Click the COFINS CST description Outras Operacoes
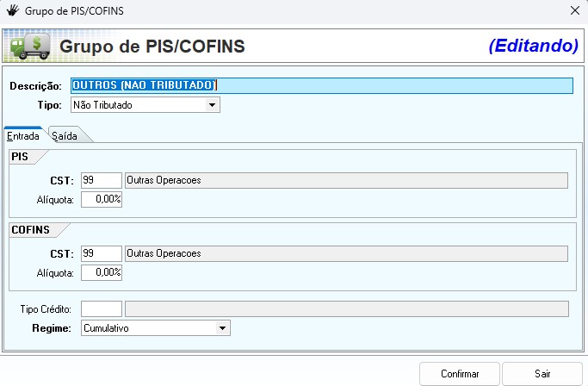Screen dimensions: 588x386 [x=346, y=253]
